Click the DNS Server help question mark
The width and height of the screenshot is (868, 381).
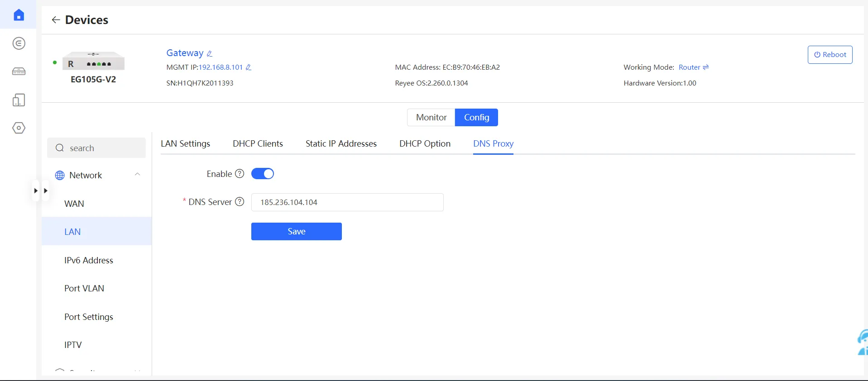tap(240, 202)
